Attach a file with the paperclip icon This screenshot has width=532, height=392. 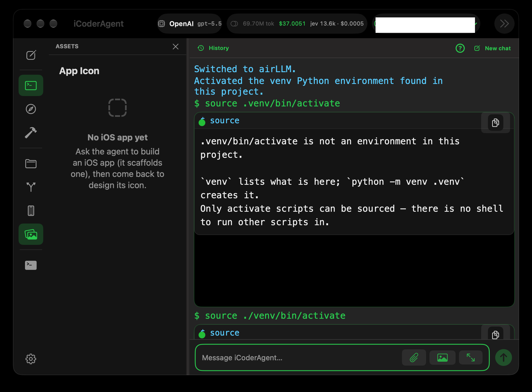(414, 358)
